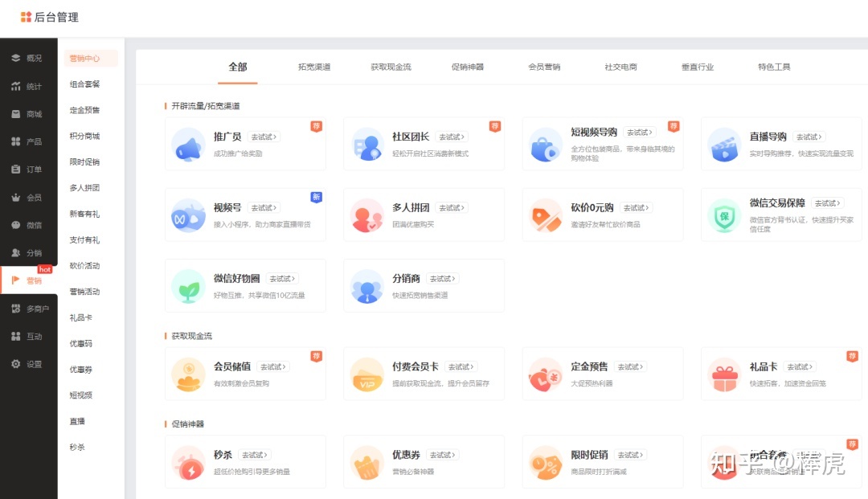Click 去试试 button next to 秒杀
The height and width of the screenshot is (499, 868).
pos(254,455)
